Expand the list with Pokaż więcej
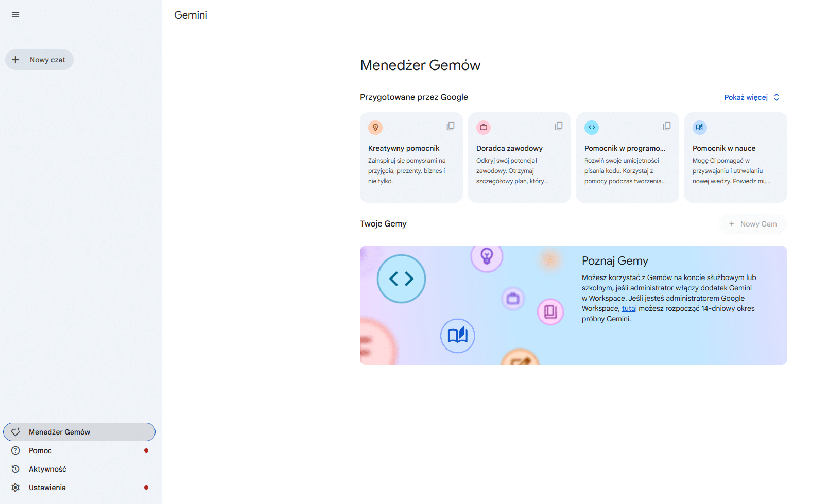The width and height of the screenshot is (828, 504). click(752, 97)
